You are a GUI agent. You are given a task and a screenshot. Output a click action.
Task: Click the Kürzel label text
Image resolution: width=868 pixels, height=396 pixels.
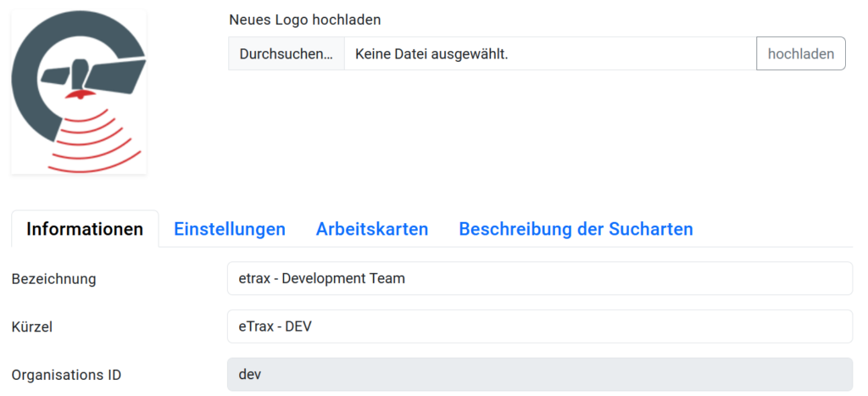pos(32,326)
